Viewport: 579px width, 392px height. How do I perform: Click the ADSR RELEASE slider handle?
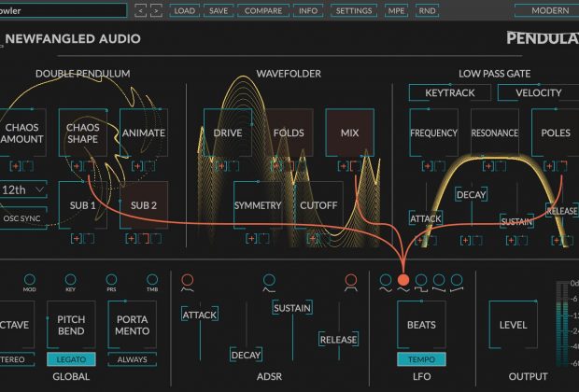click(x=338, y=340)
